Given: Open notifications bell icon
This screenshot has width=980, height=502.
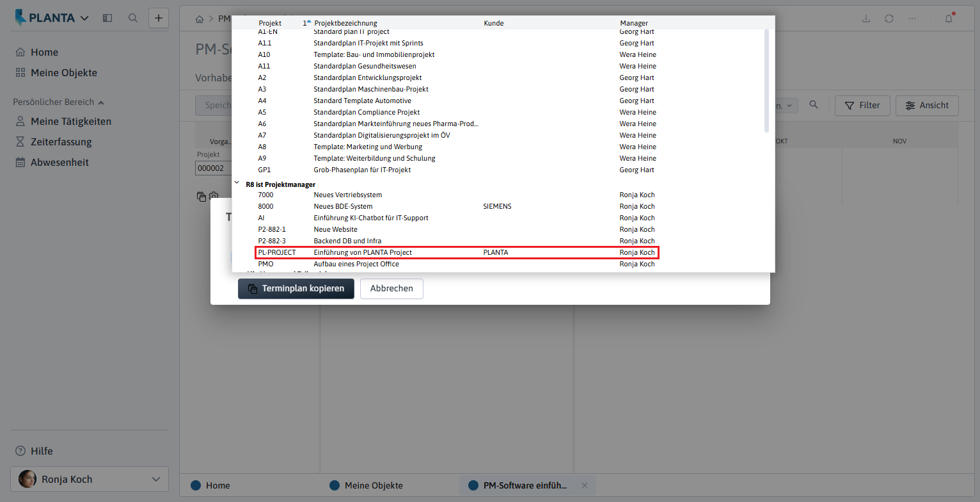Looking at the screenshot, I should click(x=949, y=18).
